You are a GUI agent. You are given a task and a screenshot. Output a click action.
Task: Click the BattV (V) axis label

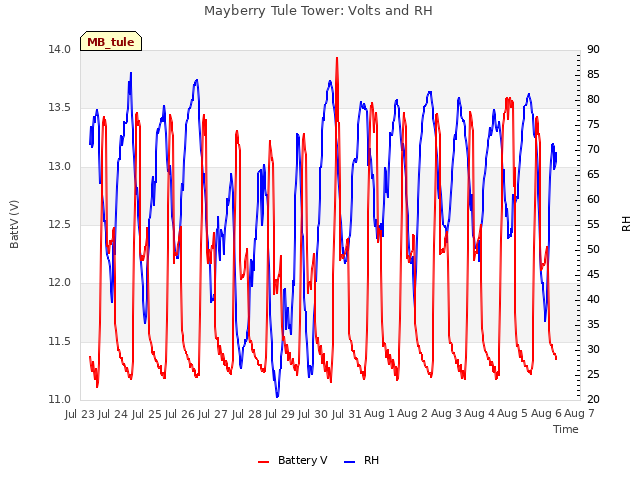(14, 224)
